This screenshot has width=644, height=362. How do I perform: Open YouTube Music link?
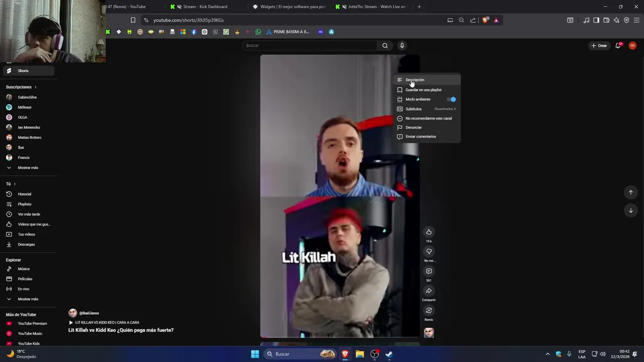(x=28, y=334)
